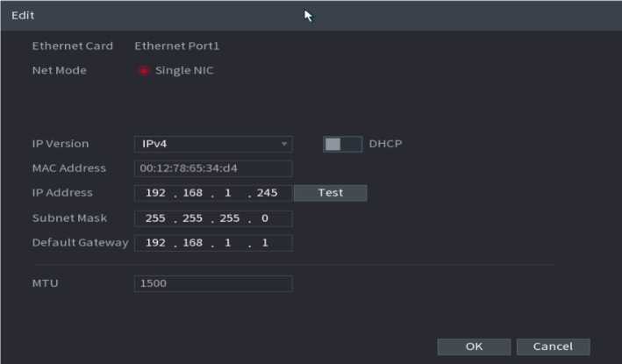The width and height of the screenshot is (622, 364).
Task: Select first octet of IP Address
Action: click(x=154, y=193)
